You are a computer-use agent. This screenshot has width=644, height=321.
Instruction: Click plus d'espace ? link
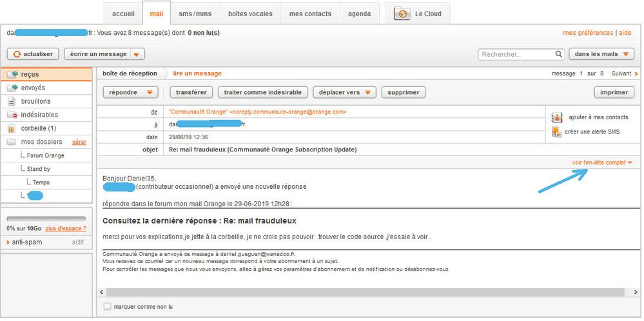point(66,228)
